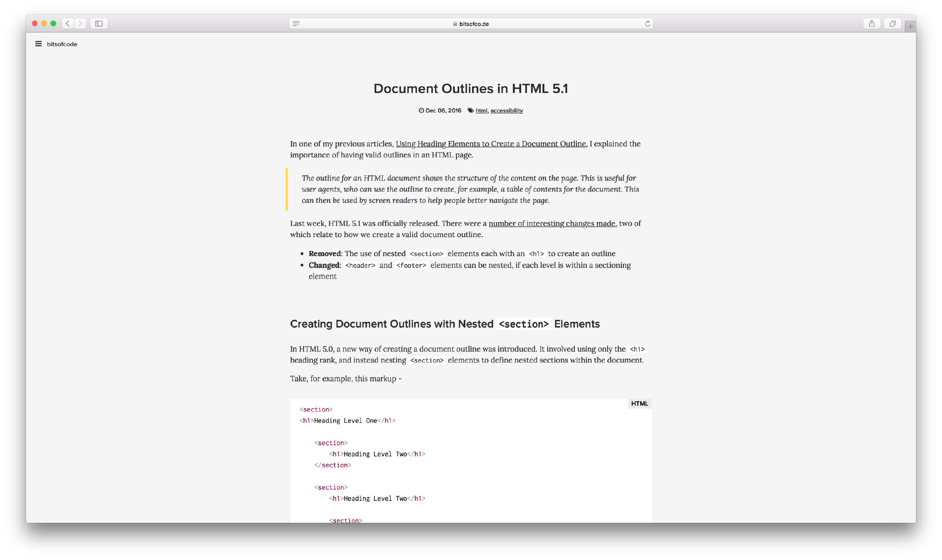942x560 pixels.
Task: Click the HTML label on the code block
Action: point(639,403)
